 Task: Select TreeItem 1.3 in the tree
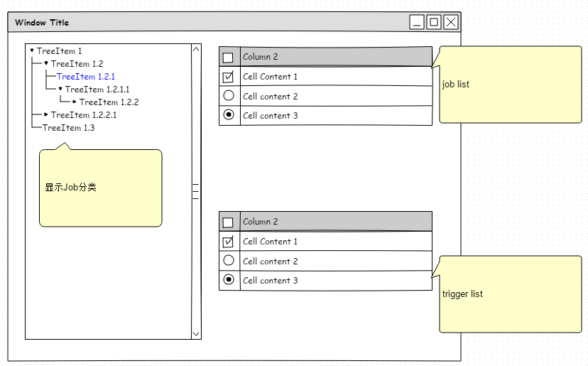(x=68, y=128)
